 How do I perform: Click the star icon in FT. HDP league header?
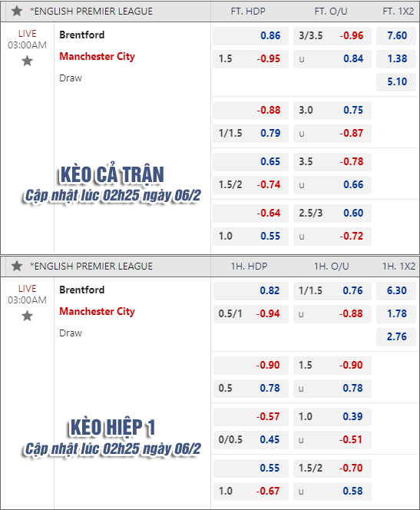click(x=17, y=11)
